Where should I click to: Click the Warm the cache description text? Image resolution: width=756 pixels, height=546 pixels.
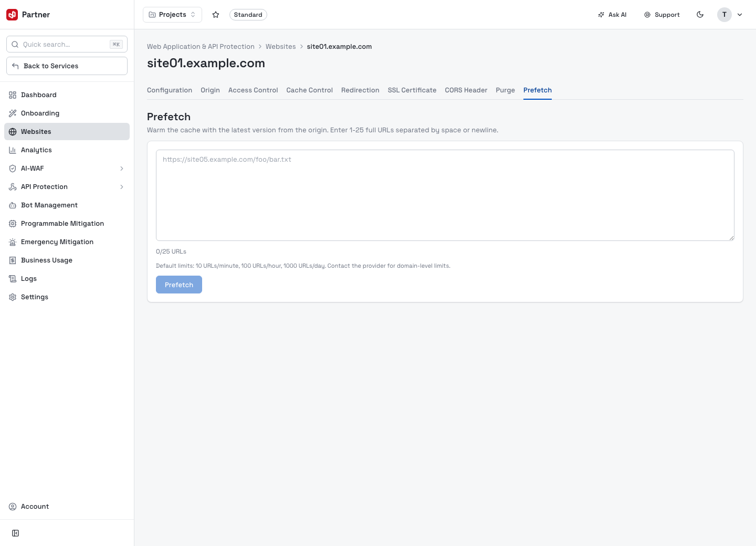coord(322,130)
